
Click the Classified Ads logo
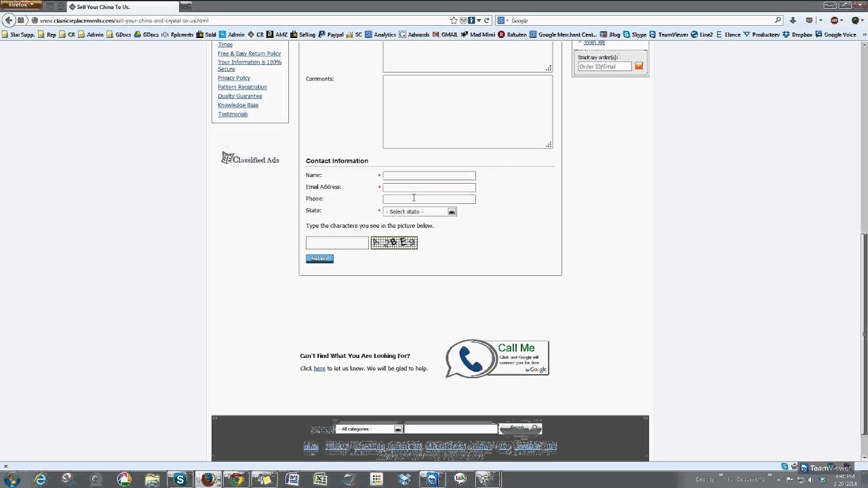[x=250, y=159]
